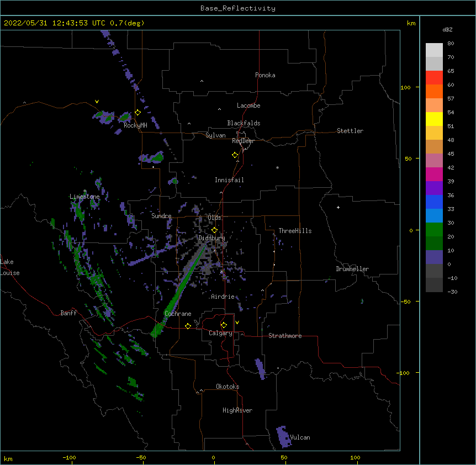Click the Calgary city label

tap(220, 333)
